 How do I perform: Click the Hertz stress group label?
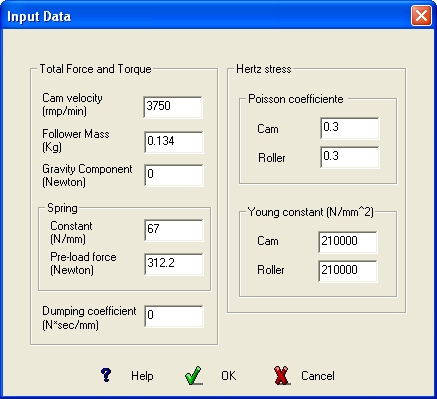(264, 69)
